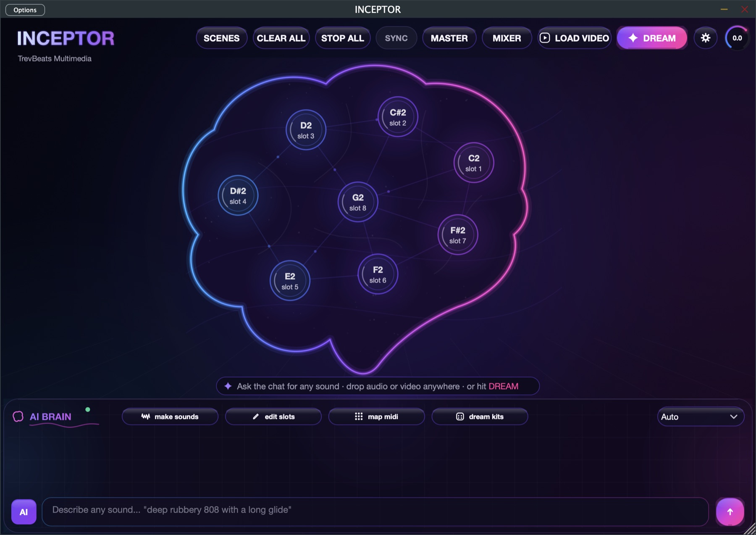Click STOP ALL playback

[342, 38]
